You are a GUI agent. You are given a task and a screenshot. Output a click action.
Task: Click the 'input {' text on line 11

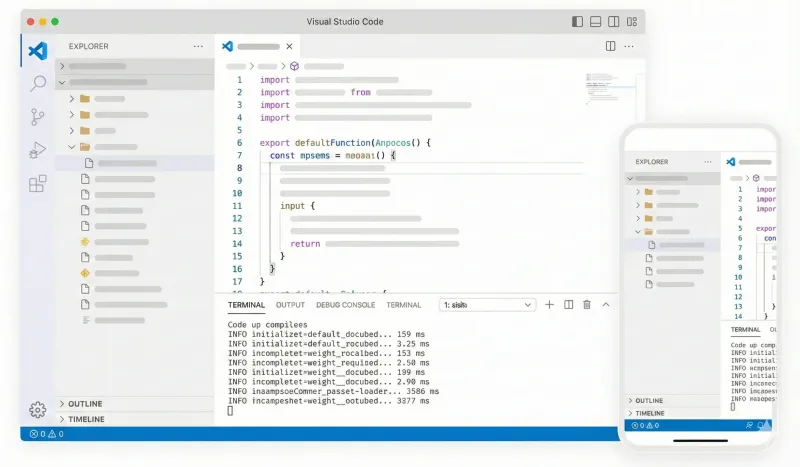[297, 206]
